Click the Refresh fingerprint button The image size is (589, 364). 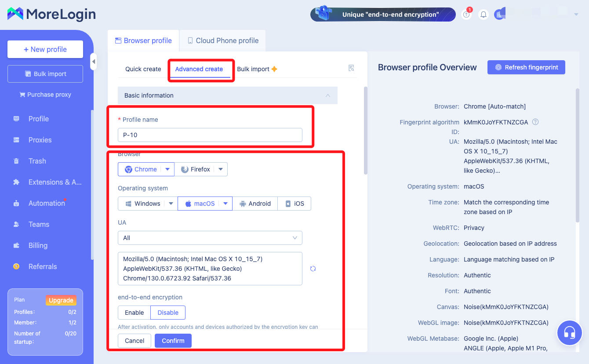click(x=526, y=67)
